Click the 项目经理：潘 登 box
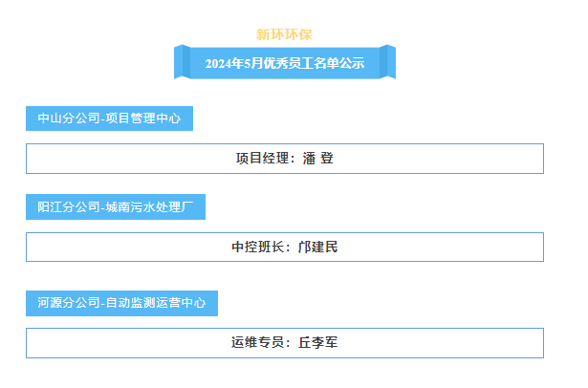This screenshot has width=588, height=388. [x=285, y=159]
